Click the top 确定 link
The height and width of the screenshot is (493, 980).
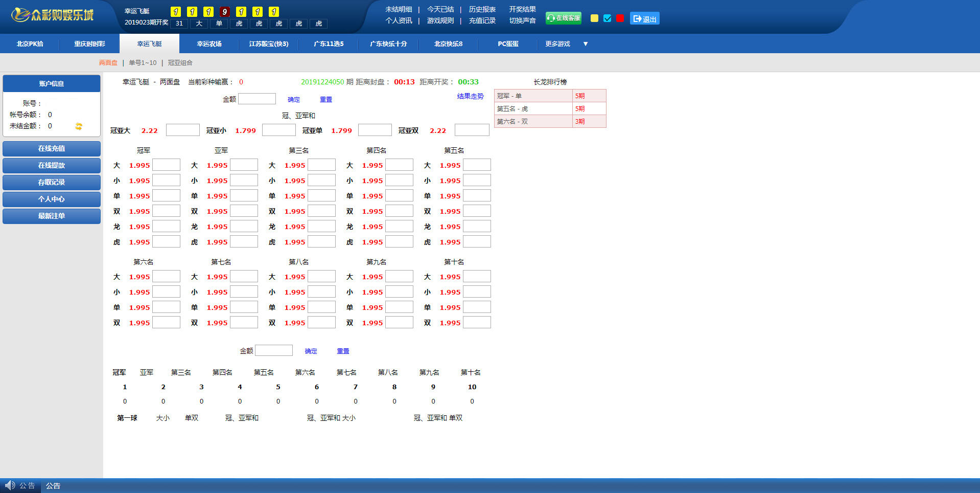[x=294, y=100]
